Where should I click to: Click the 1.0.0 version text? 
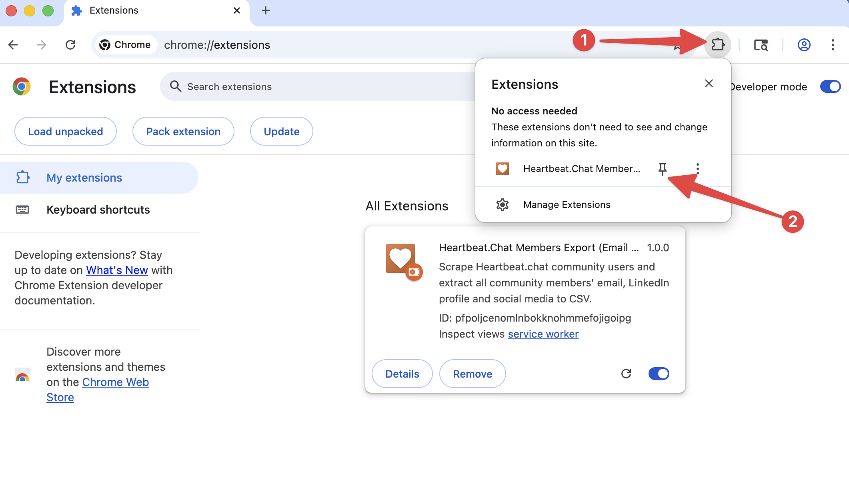point(658,248)
